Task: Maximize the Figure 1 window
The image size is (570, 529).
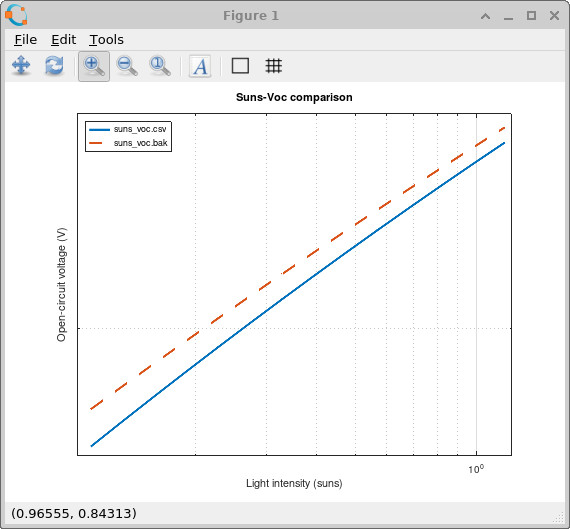Action: point(531,16)
